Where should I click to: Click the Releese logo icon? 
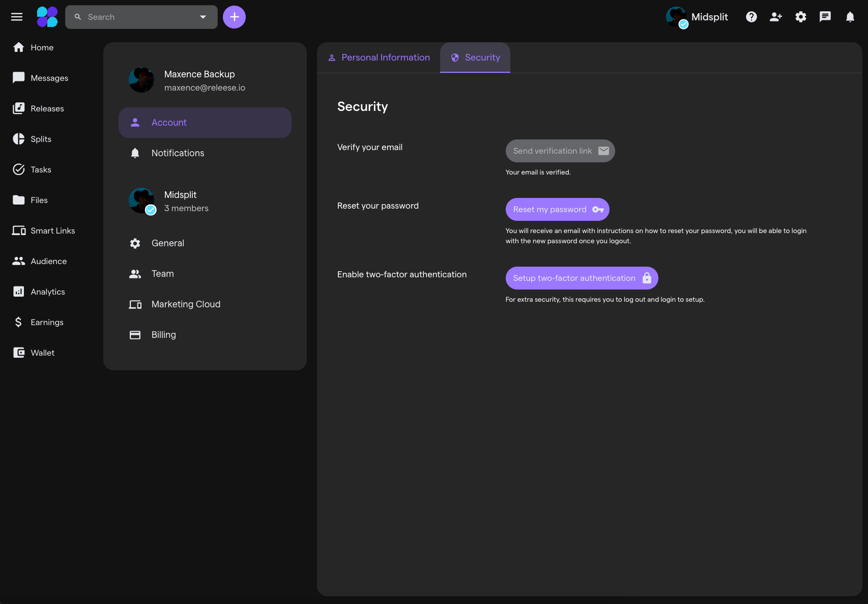coord(47,17)
